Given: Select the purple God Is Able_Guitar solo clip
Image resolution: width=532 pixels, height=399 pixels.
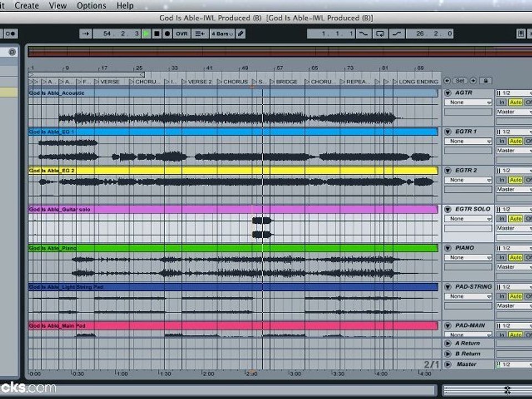Looking at the screenshot, I should pyautogui.click(x=233, y=209).
